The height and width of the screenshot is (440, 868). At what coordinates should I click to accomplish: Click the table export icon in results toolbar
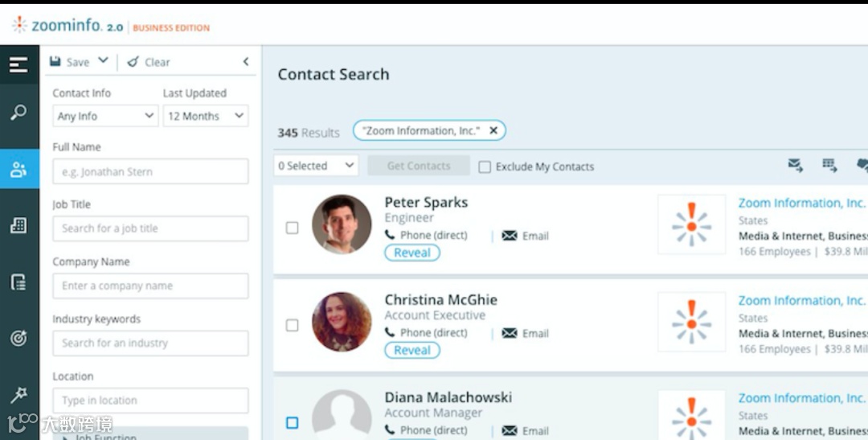pyautogui.click(x=829, y=165)
